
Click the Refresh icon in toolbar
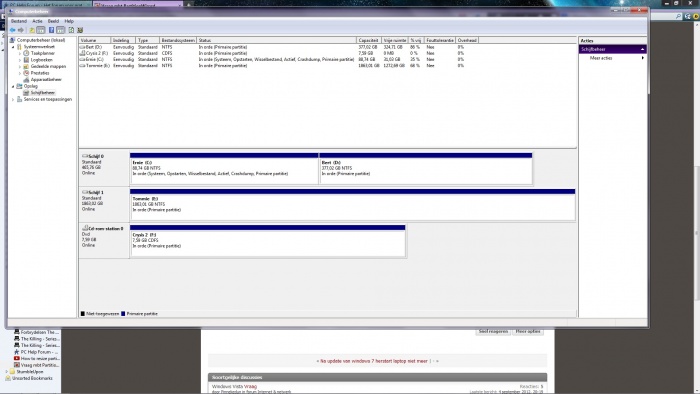[71, 30]
